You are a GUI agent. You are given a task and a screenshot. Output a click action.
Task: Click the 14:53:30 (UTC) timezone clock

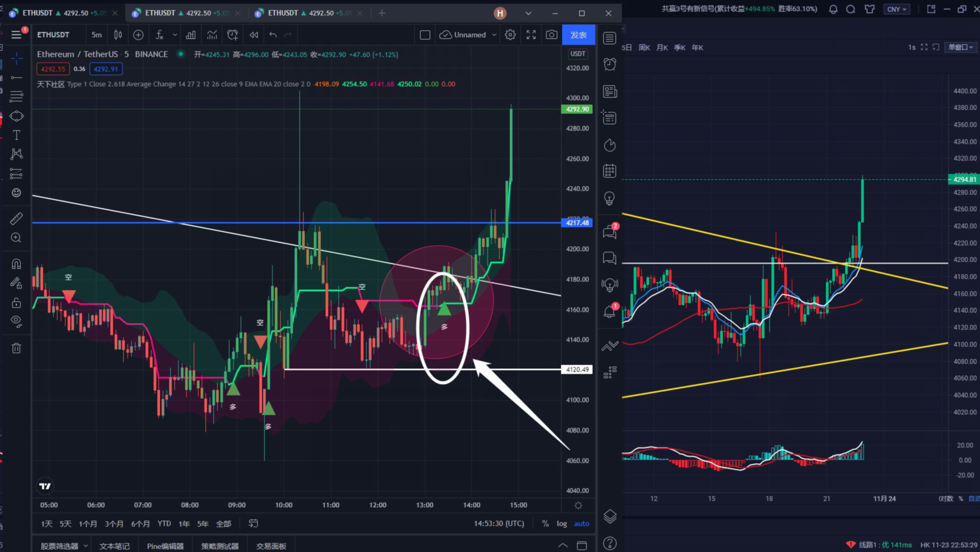[499, 524]
